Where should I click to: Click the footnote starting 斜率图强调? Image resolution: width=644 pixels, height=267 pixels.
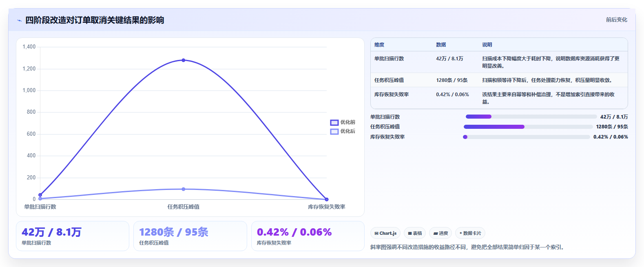tap(467, 247)
